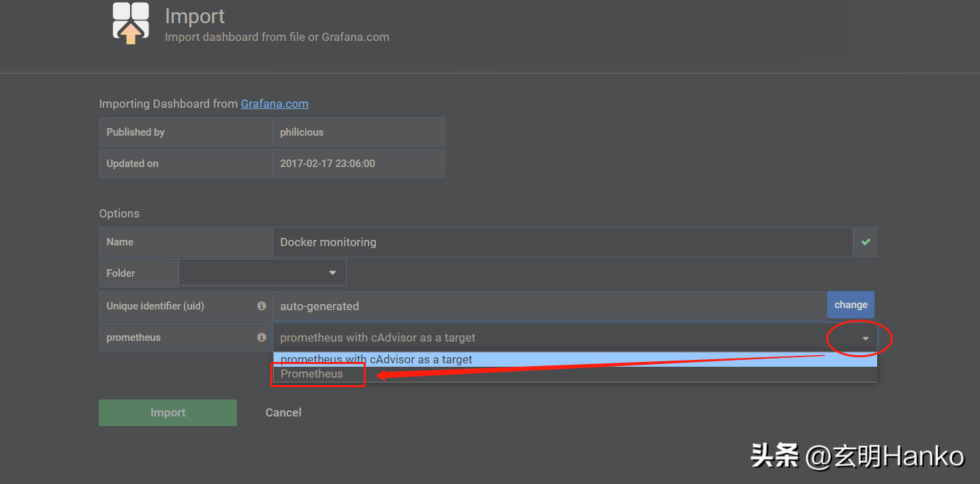Image resolution: width=980 pixels, height=484 pixels.
Task: Click the 'Name' label cell
Action: click(x=186, y=242)
